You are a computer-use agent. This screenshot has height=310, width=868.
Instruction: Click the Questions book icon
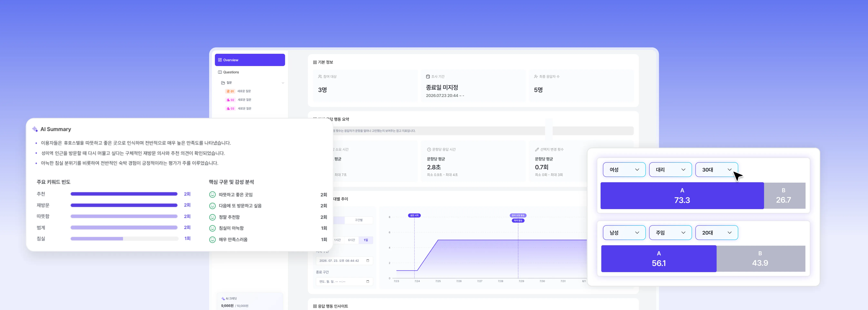click(220, 72)
